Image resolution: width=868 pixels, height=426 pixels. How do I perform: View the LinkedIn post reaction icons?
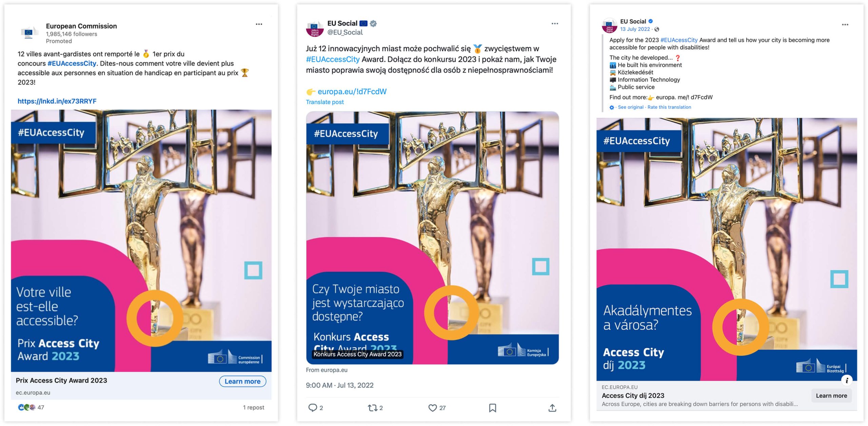26,407
